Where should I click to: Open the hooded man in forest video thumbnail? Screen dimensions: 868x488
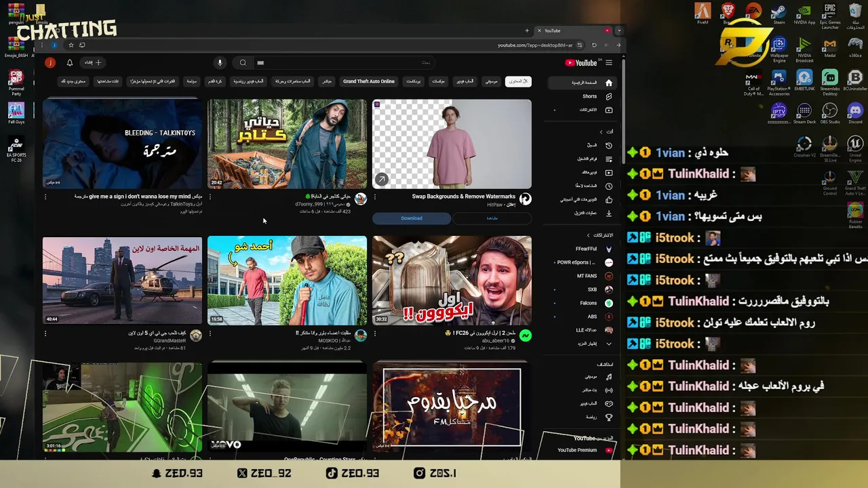287,144
